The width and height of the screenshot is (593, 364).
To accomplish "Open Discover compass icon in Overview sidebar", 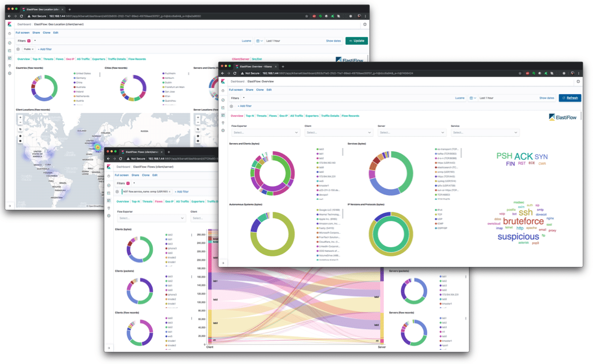I will tap(223, 100).
